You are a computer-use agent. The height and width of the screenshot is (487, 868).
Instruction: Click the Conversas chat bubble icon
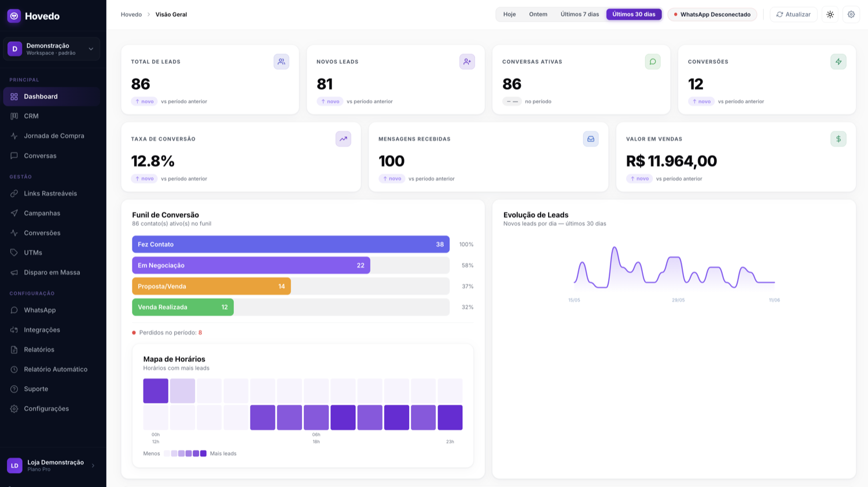[14, 156]
